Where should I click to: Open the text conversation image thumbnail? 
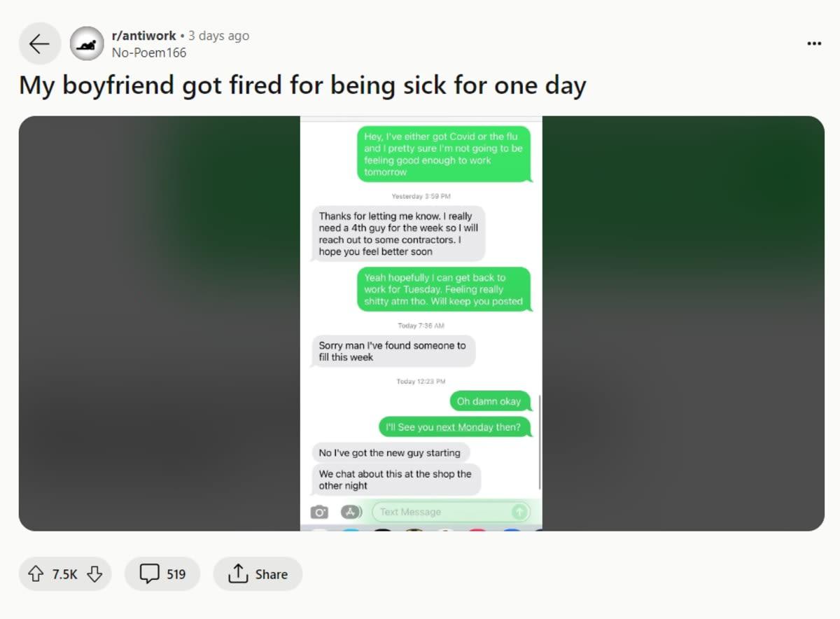pyautogui.click(x=421, y=324)
